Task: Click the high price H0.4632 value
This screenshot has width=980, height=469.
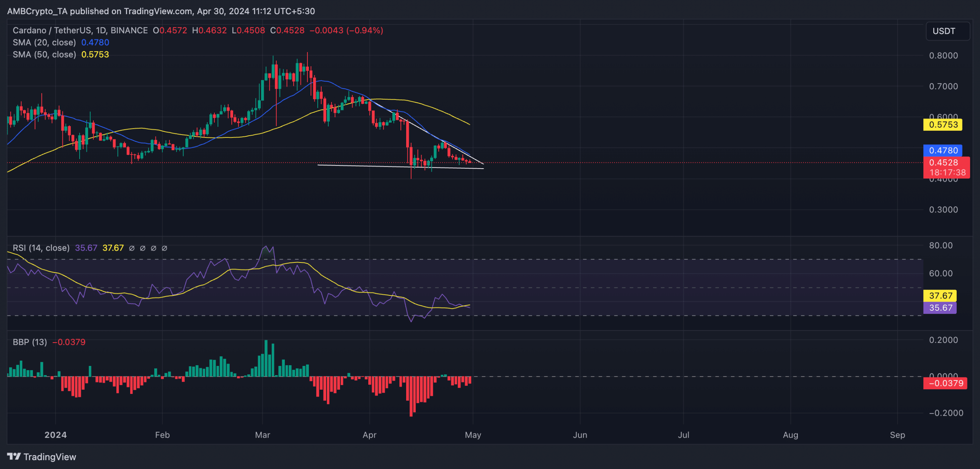Action: click(x=209, y=30)
